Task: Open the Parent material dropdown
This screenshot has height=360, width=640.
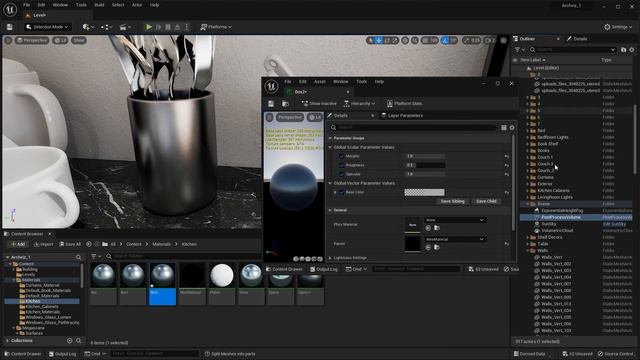Action: click(x=455, y=239)
